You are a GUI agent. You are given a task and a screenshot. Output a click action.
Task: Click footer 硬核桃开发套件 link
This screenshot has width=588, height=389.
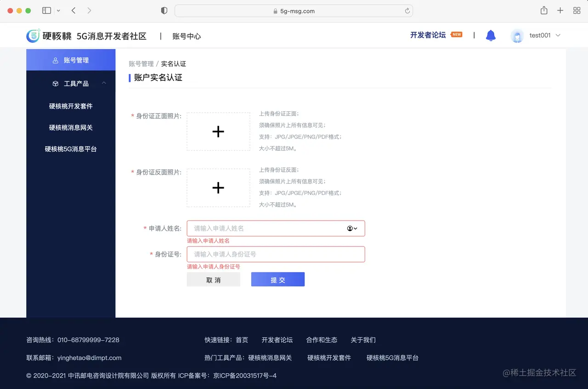(x=329, y=358)
